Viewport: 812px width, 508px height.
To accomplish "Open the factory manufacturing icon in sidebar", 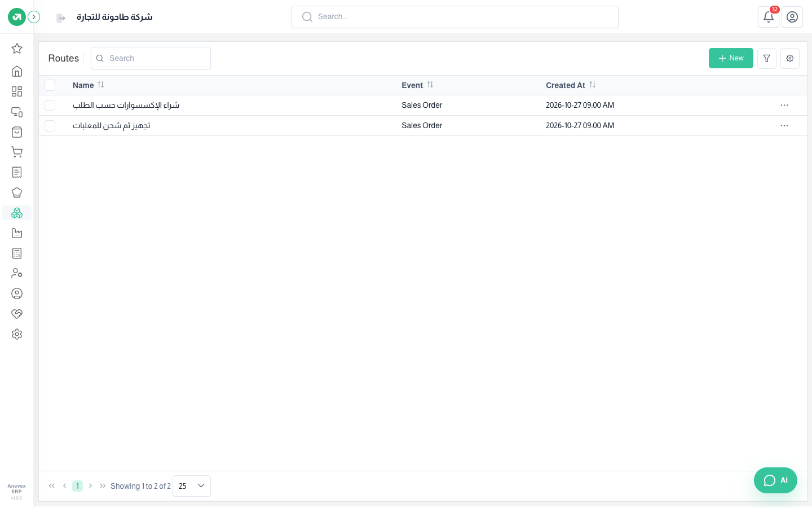I will click(x=17, y=233).
